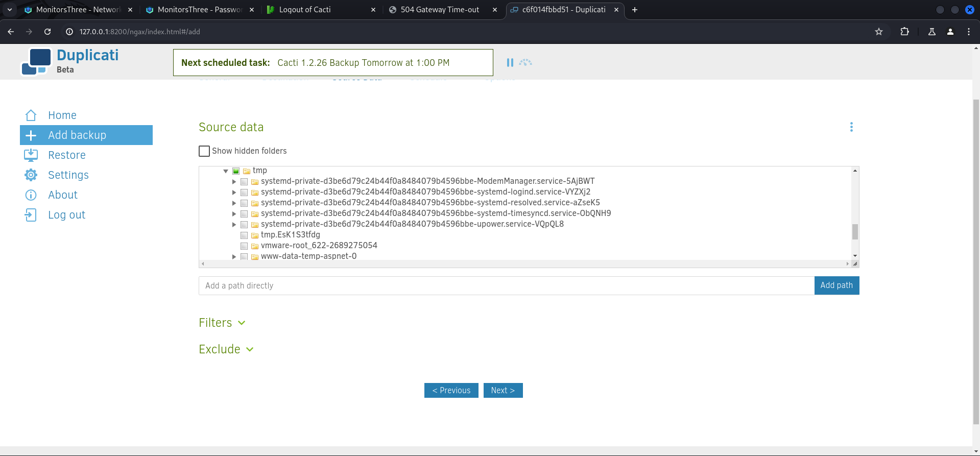Click the Log out icon

(x=31, y=215)
